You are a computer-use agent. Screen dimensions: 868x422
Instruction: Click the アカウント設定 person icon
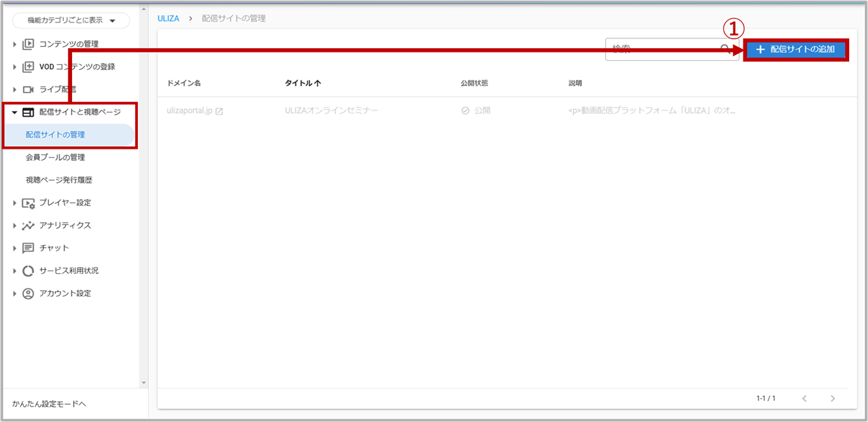(28, 293)
